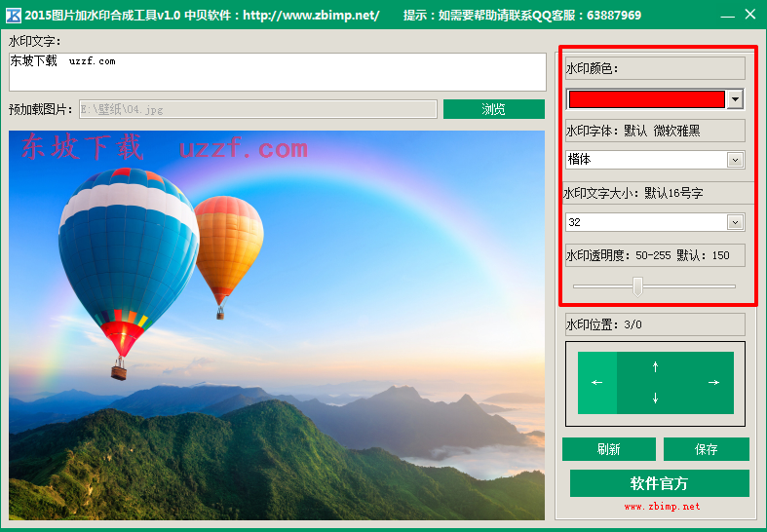This screenshot has height=532, width=767.
Task: Click the watermark transparency slider handle
Action: (637, 286)
